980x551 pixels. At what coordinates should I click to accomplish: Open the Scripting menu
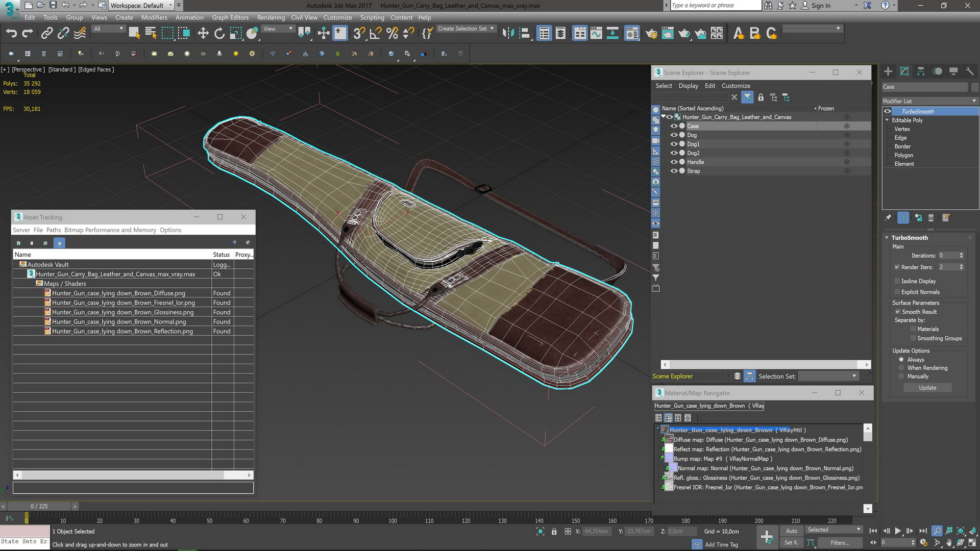pyautogui.click(x=372, y=17)
